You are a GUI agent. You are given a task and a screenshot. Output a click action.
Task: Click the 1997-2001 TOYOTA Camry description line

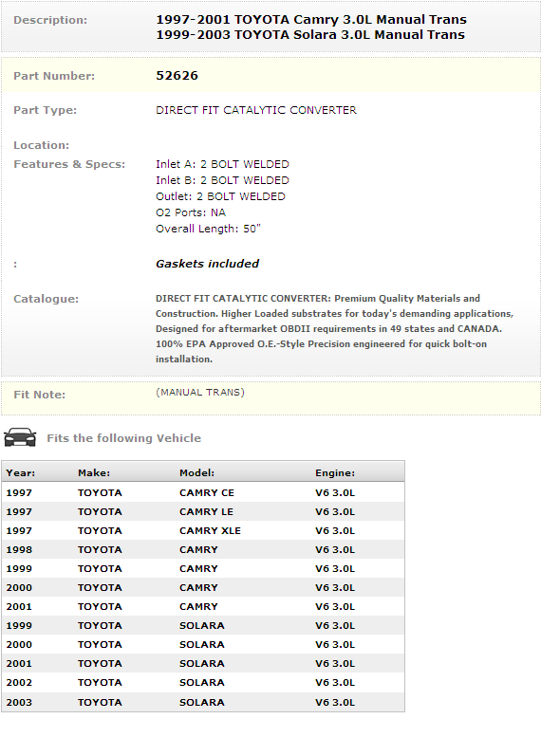pyautogui.click(x=311, y=20)
